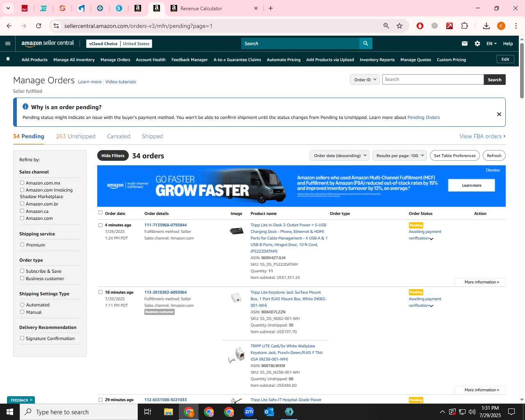The height and width of the screenshot is (420, 525).
Task: Check the Amazon.ca filter
Action: click(x=22, y=211)
